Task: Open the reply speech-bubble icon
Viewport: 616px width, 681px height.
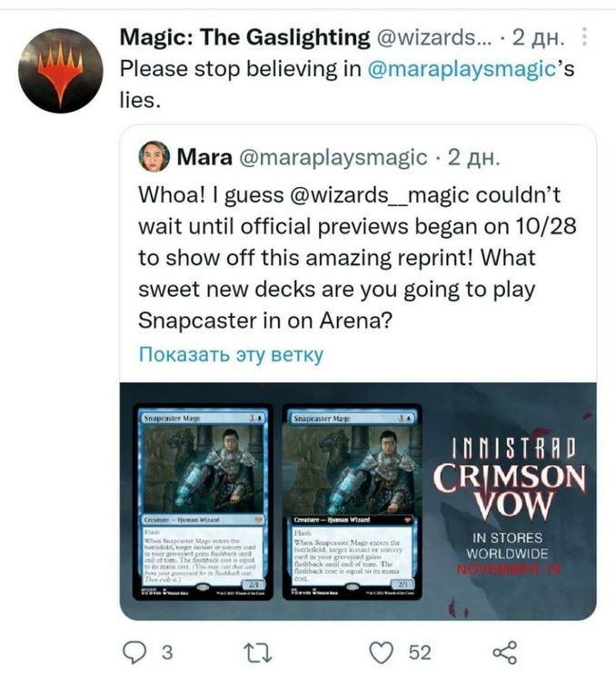Action: (x=134, y=652)
